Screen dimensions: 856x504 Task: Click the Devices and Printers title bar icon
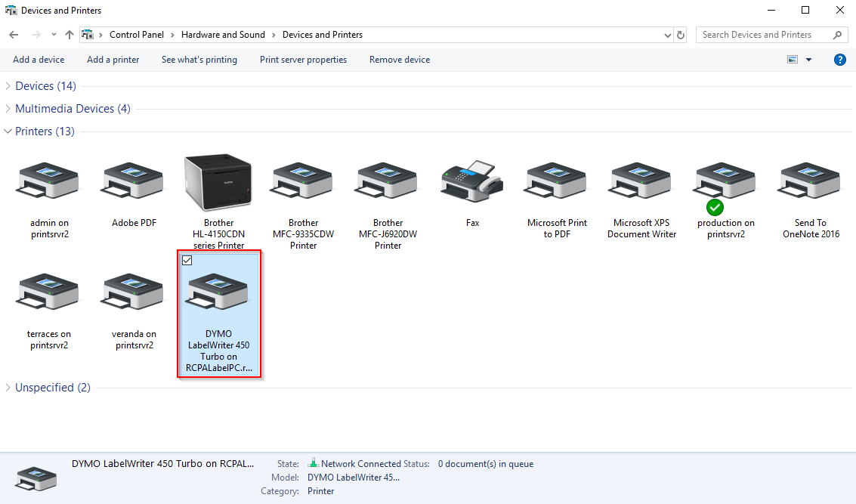(x=11, y=11)
